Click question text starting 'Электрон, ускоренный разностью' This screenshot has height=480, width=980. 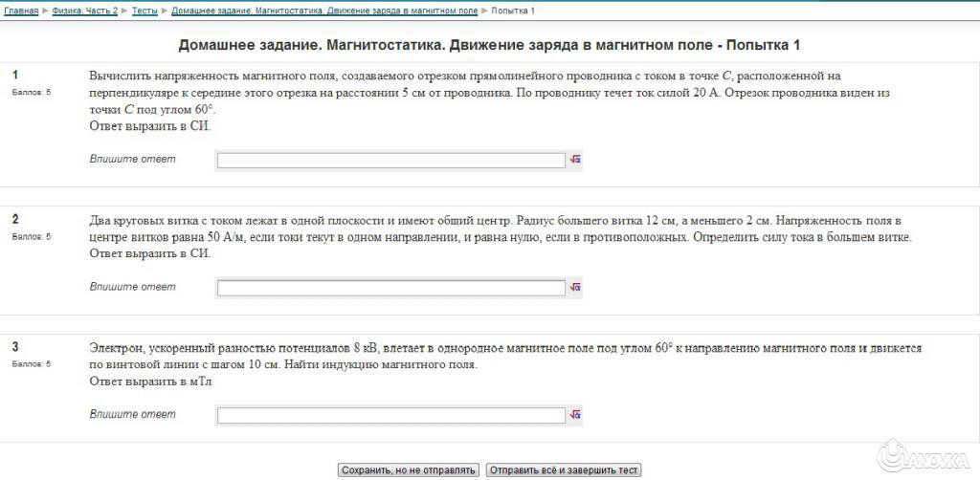(x=505, y=364)
